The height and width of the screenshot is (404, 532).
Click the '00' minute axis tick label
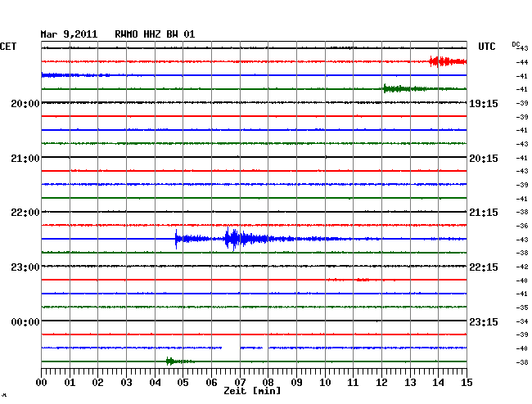[42, 383]
